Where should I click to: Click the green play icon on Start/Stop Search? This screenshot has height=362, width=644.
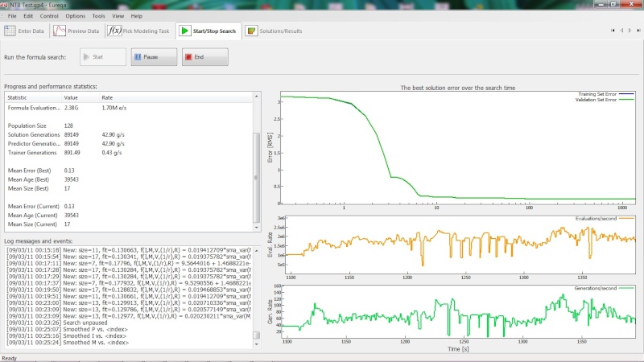coord(185,31)
